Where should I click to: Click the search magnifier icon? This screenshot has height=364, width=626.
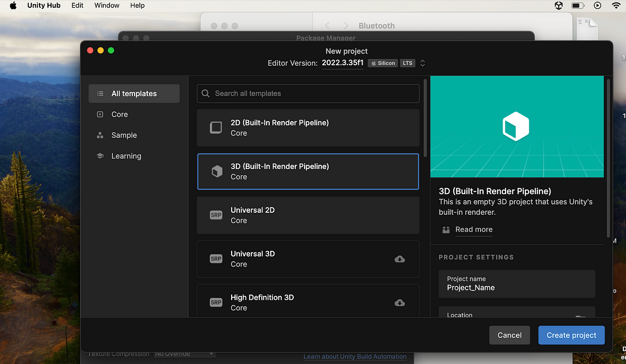[x=206, y=93]
